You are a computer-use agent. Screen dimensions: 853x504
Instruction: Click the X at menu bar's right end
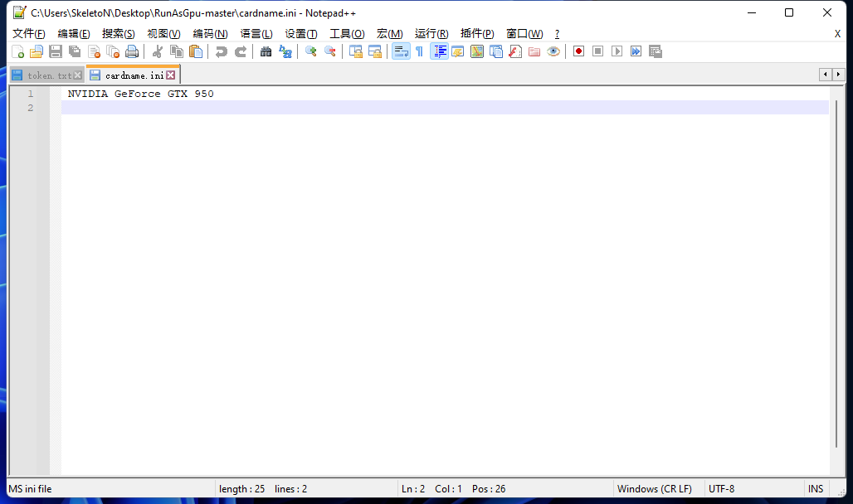point(838,34)
